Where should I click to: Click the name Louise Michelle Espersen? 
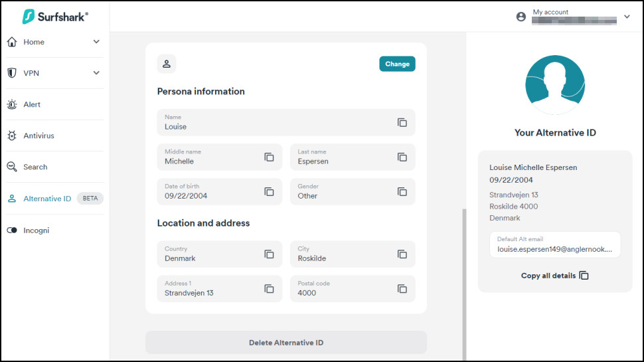(533, 167)
